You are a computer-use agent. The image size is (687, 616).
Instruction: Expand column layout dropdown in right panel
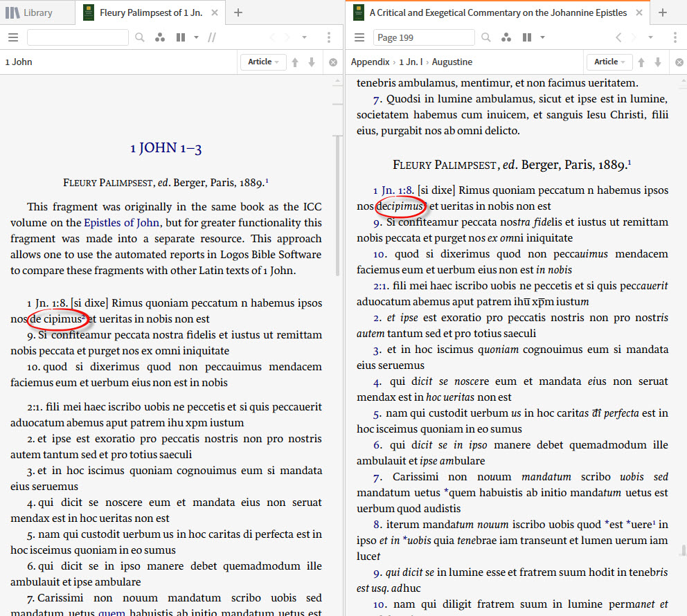click(x=542, y=37)
